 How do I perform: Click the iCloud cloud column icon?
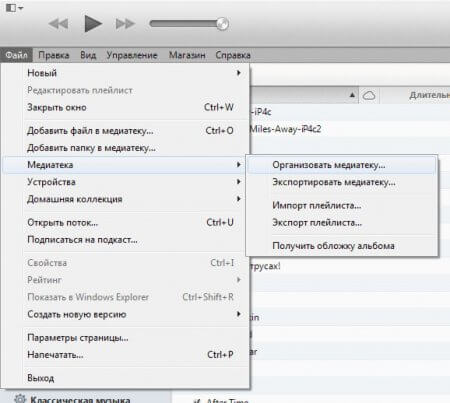pyautogui.click(x=369, y=96)
